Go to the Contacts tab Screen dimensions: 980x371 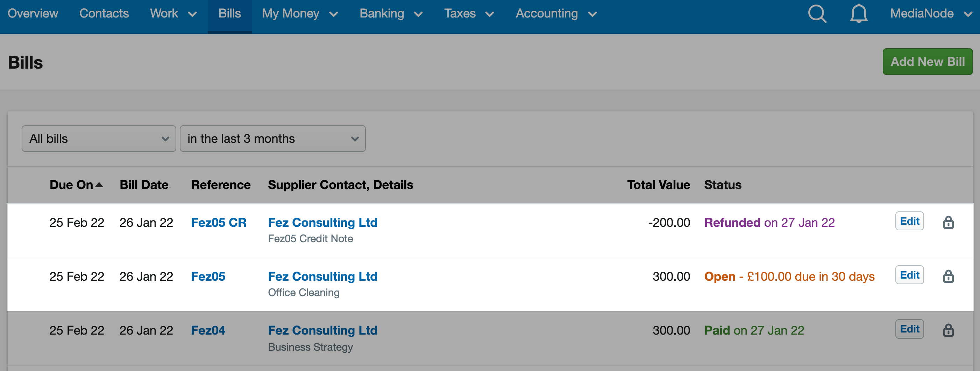[104, 14]
